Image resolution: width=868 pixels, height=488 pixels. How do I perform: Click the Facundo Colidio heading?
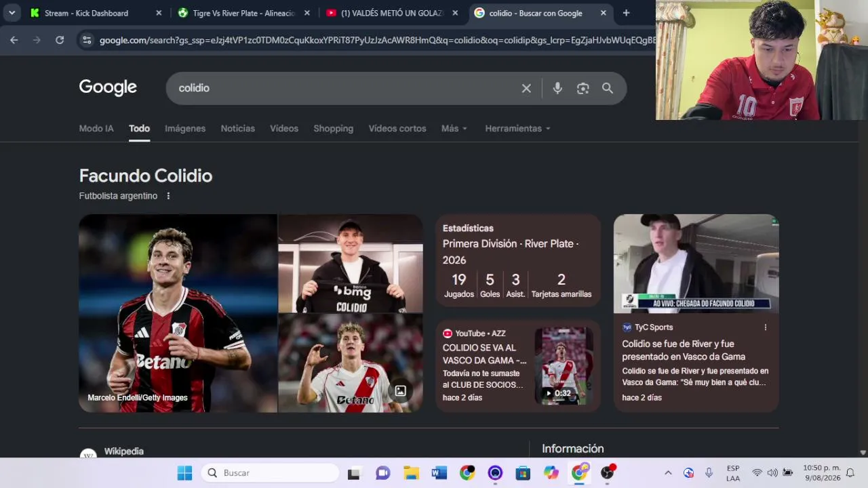coord(146,176)
